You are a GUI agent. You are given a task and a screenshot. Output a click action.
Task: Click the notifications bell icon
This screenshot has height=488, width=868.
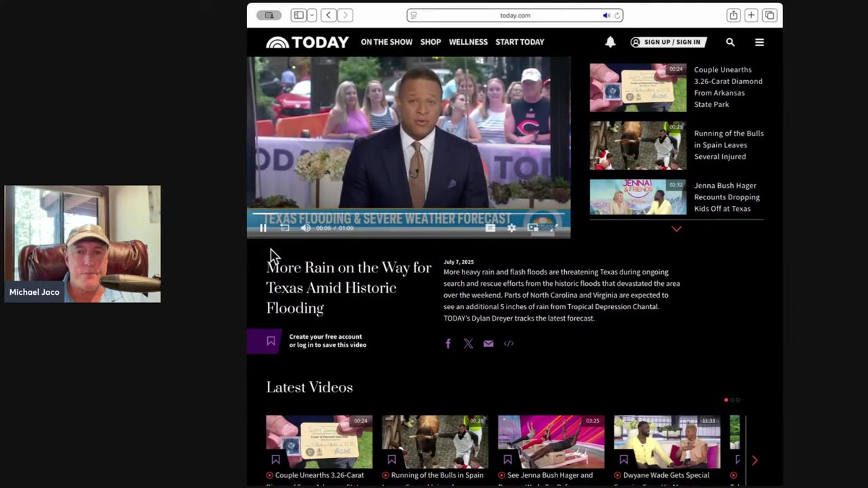610,42
